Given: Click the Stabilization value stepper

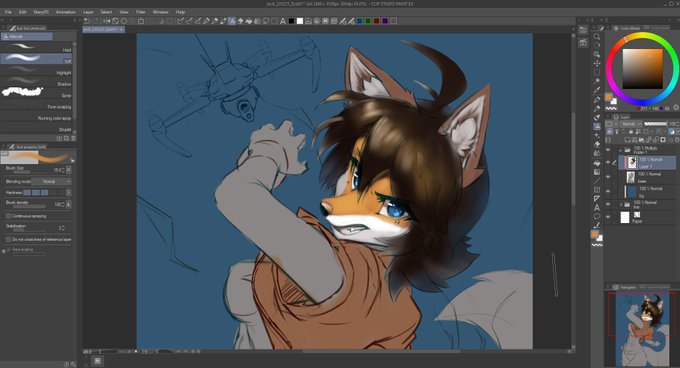Looking at the screenshot, I should 63,228.
